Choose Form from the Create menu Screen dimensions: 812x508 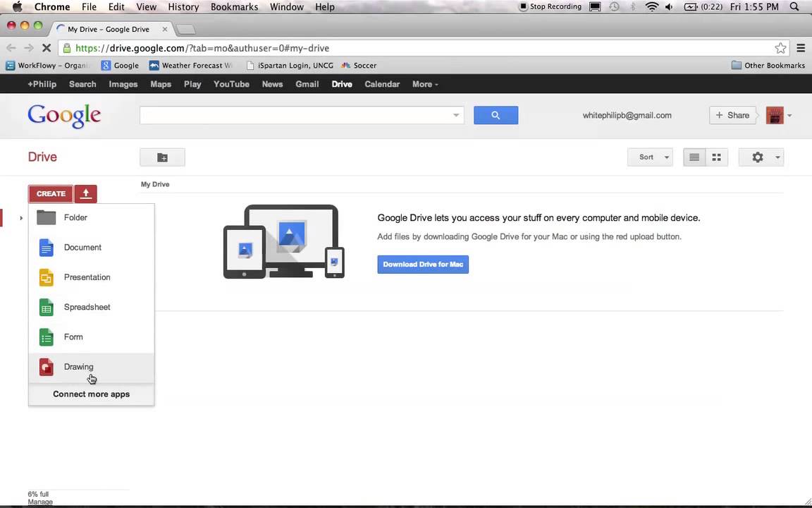pyautogui.click(x=91, y=337)
